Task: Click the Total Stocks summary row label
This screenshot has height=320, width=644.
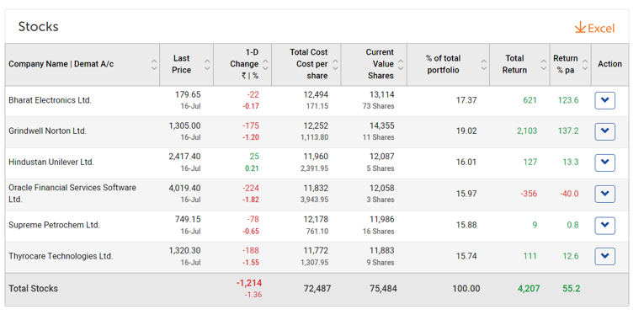Action: coord(34,288)
